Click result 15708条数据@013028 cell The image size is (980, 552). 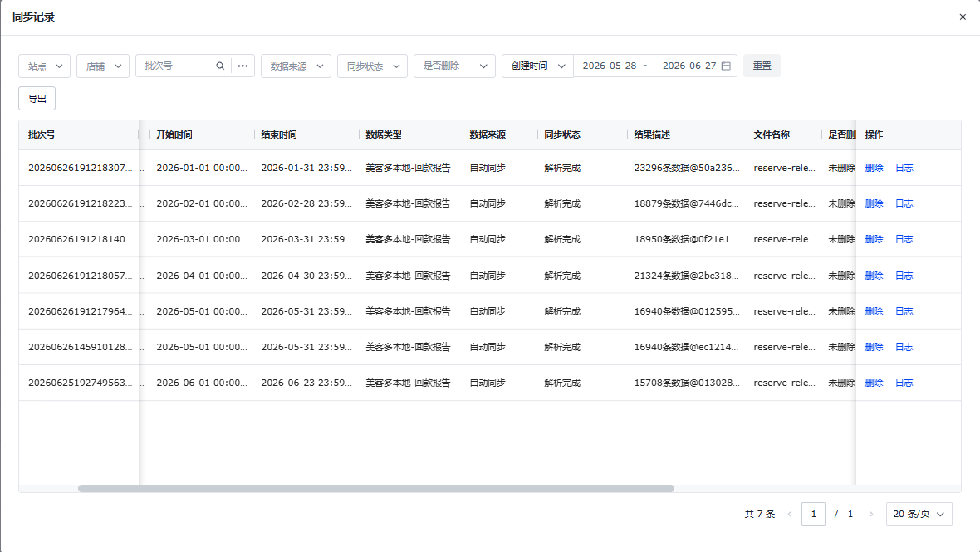(x=687, y=383)
